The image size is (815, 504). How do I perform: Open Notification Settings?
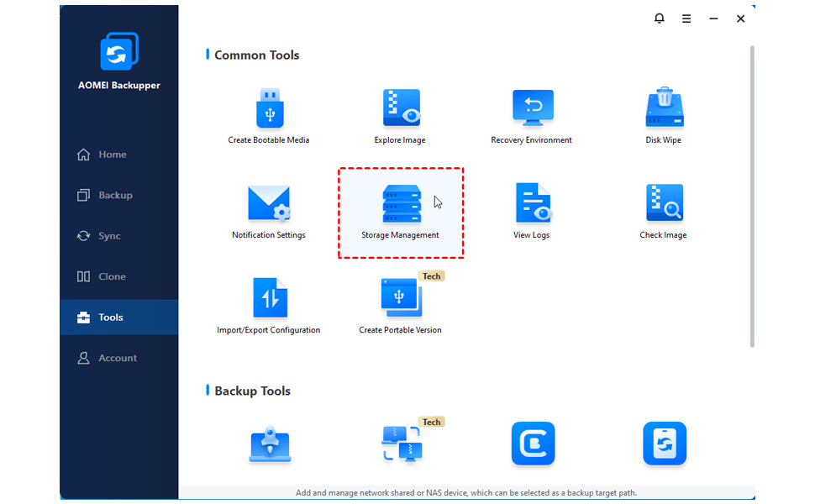click(x=269, y=212)
